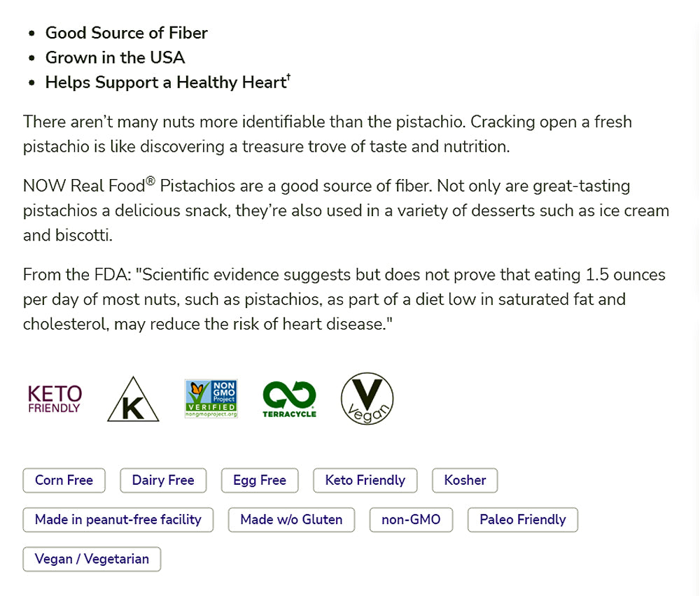Click the Made w/o Gluten tag
Viewport: 700px width, 596px height.
point(291,520)
